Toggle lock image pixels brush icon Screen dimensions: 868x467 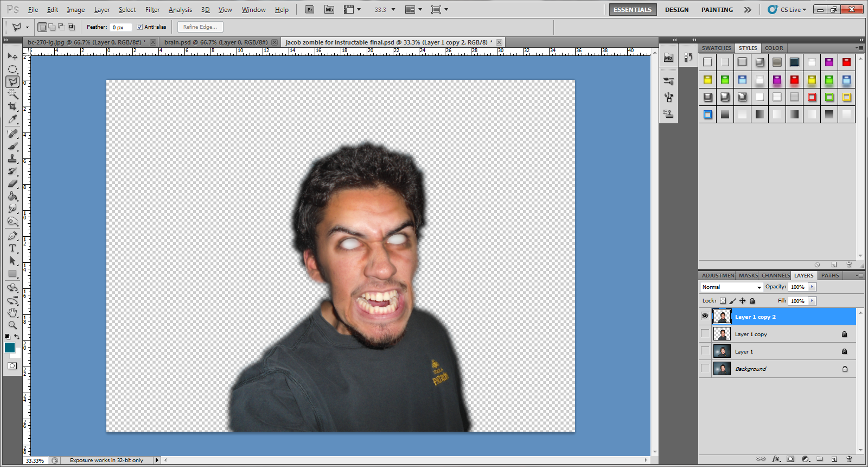[732, 301]
